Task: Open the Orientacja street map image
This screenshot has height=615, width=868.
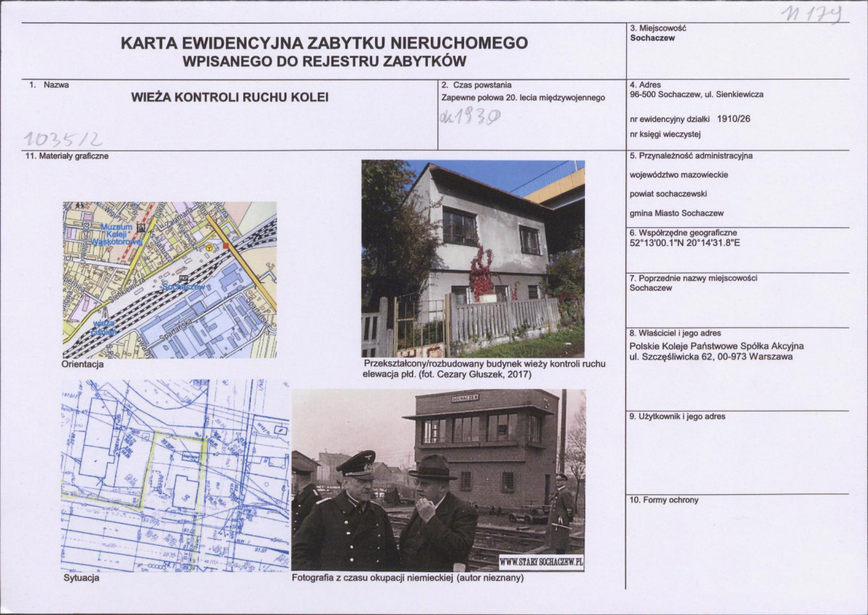Action: click(x=169, y=280)
